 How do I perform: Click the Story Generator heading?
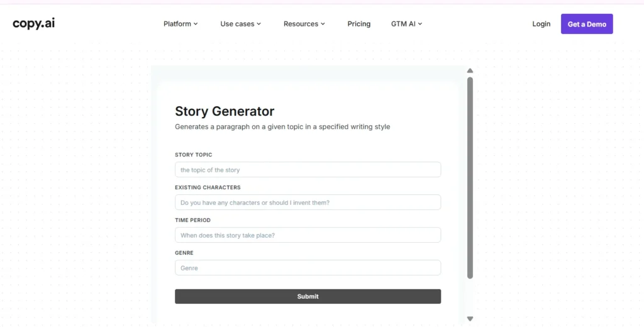point(225,111)
